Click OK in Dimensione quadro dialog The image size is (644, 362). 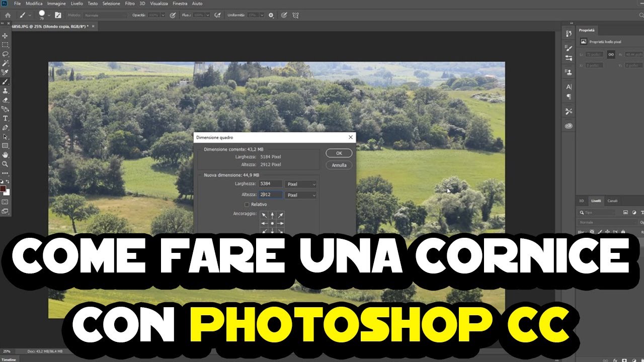tap(339, 153)
